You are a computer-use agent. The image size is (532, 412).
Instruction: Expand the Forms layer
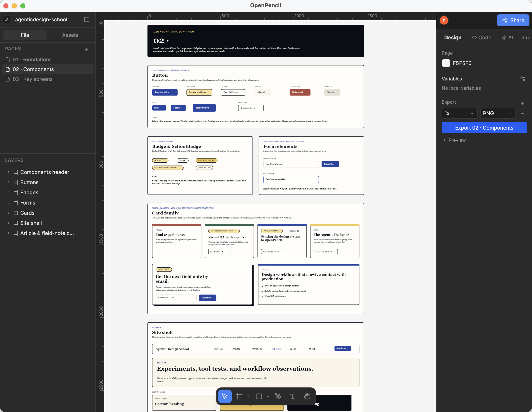pos(8,203)
